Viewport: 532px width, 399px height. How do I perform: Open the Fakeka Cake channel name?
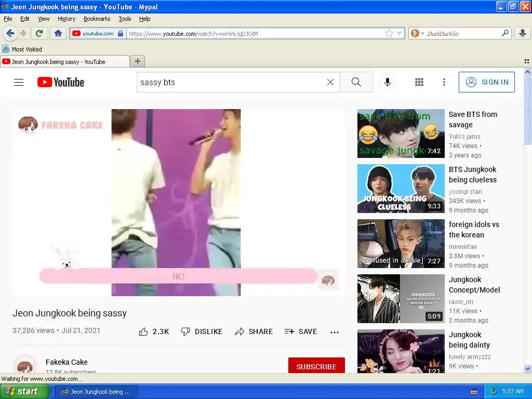pyautogui.click(x=66, y=362)
